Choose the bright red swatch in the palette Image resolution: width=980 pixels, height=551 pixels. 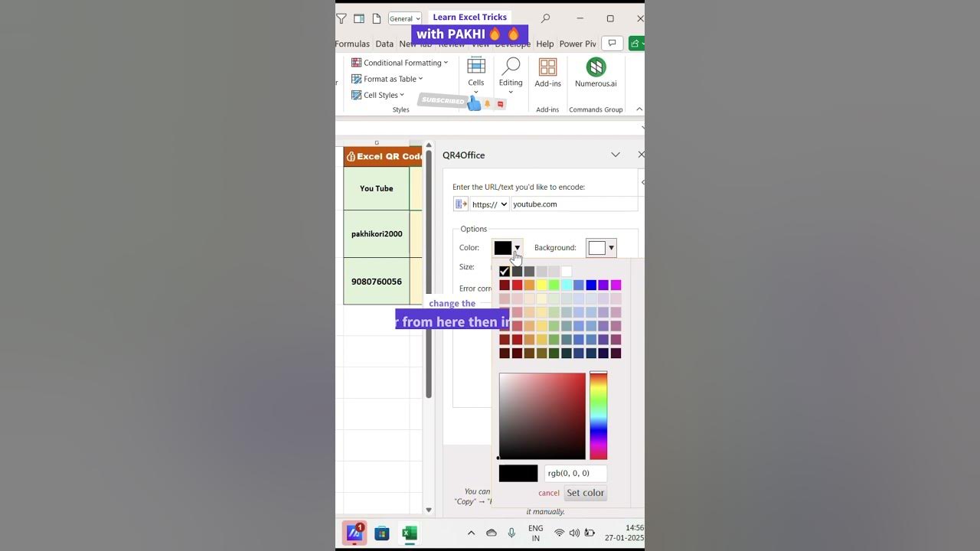click(x=517, y=285)
